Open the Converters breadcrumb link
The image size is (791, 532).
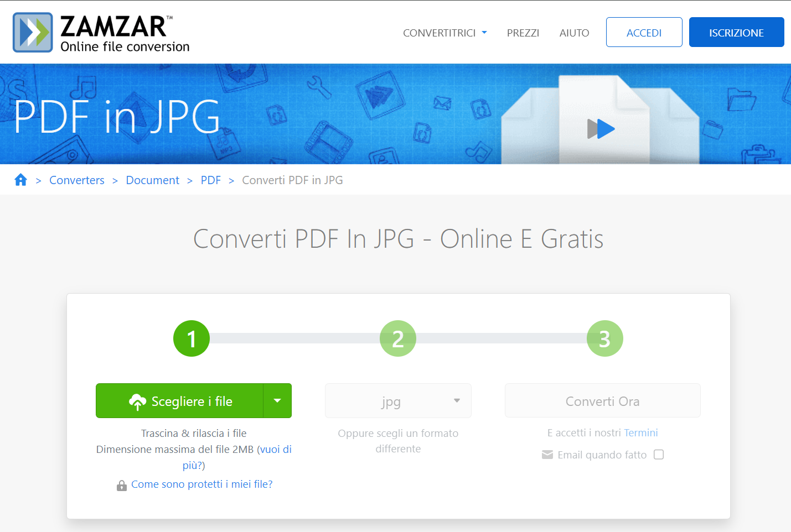coord(77,180)
